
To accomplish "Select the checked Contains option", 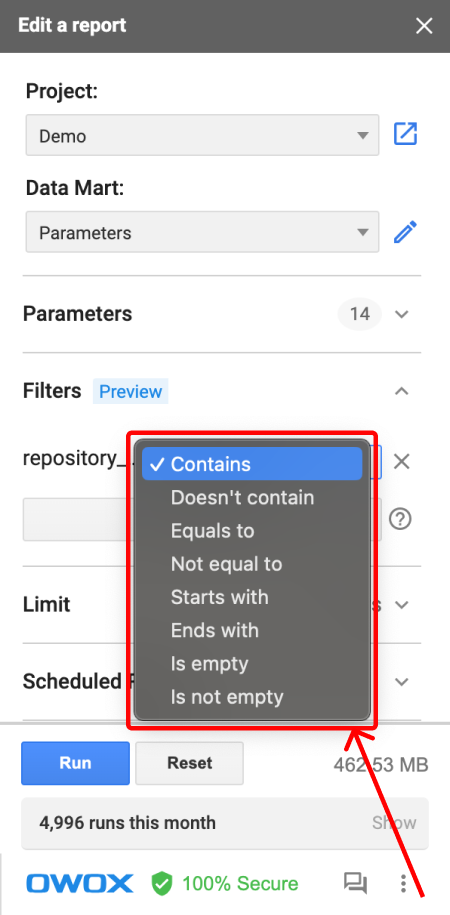I will (252, 464).
